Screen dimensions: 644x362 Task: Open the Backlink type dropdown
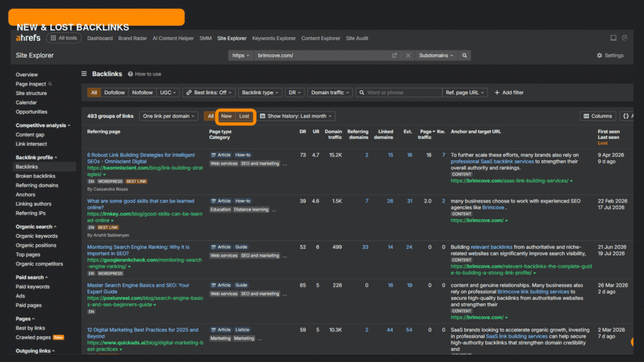point(260,93)
